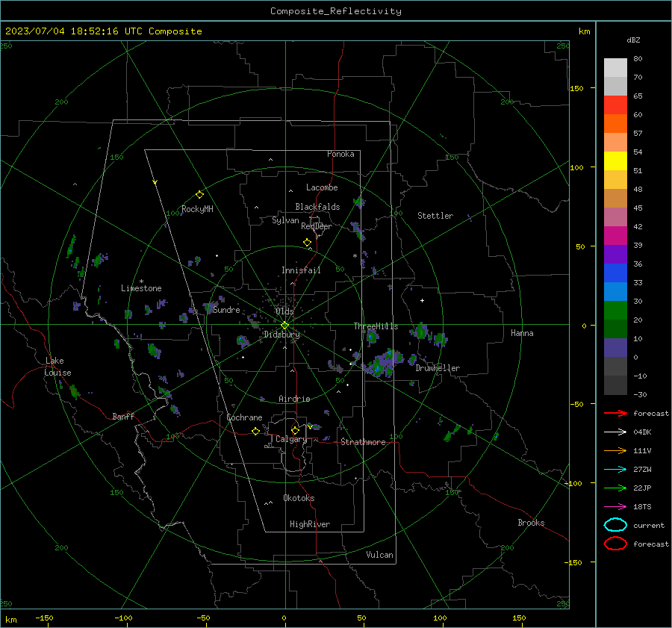
Task: Click the white 04DK arrow legend icon
Action: pyautogui.click(x=615, y=432)
